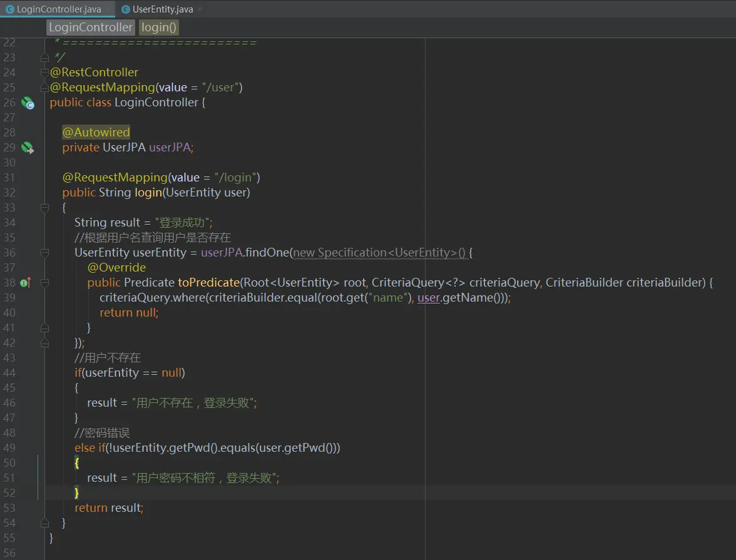Viewport: 736px width, 560px height.
Task: Click the class icon on LoginController.java tab
Action: [9, 9]
